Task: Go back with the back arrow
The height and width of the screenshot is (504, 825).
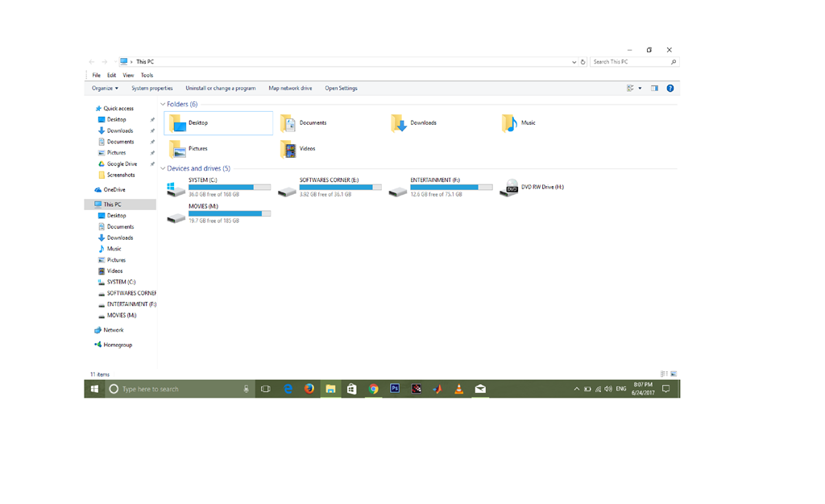Action: click(x=92, y=62)
